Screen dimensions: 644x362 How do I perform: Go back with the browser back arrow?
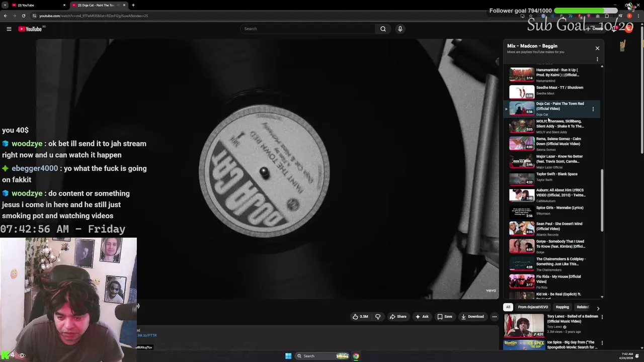click(x=6, y=16)
